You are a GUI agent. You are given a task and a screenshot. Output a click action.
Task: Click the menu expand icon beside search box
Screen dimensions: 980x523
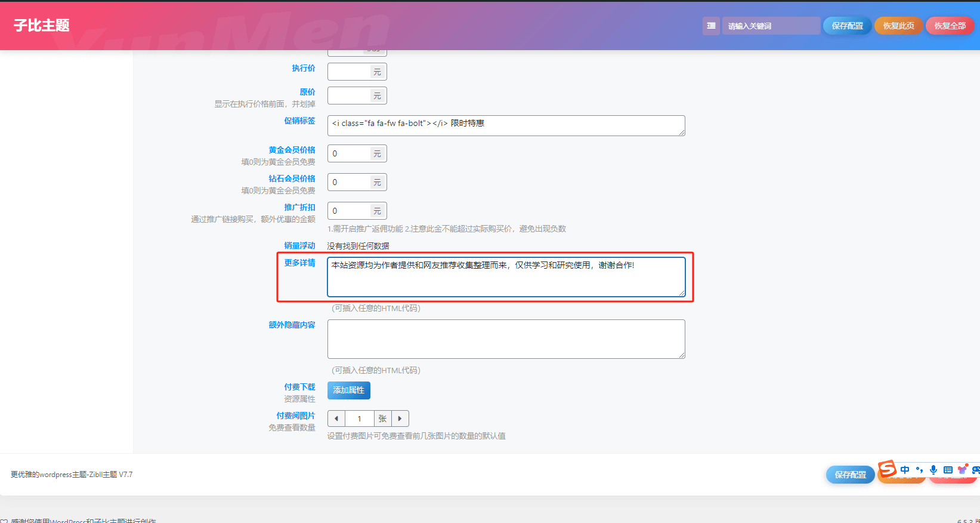point(711,26)
